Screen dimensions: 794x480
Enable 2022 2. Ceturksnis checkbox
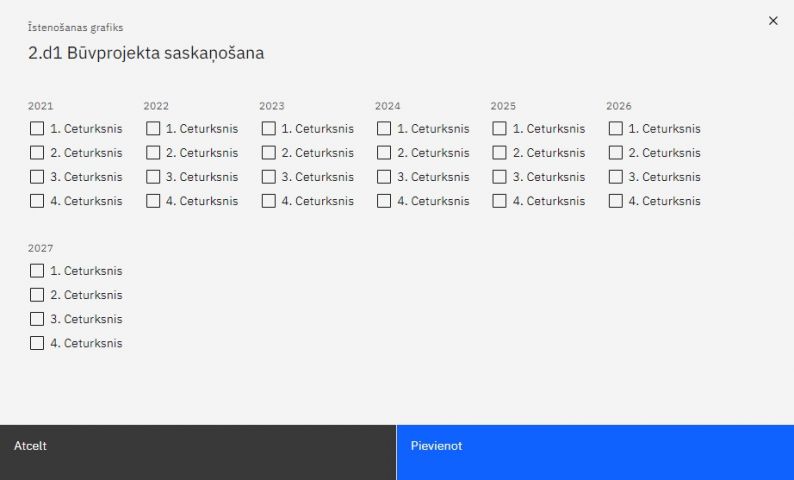click(x=153, y=153)
